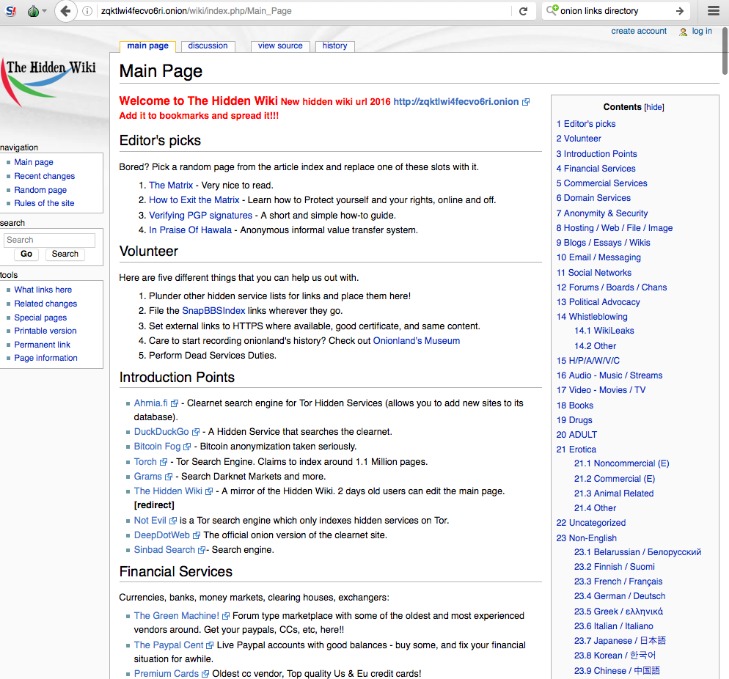Viewport: 729px width, 679px height.
Task: Open the history tab
Action: [335, 46]
